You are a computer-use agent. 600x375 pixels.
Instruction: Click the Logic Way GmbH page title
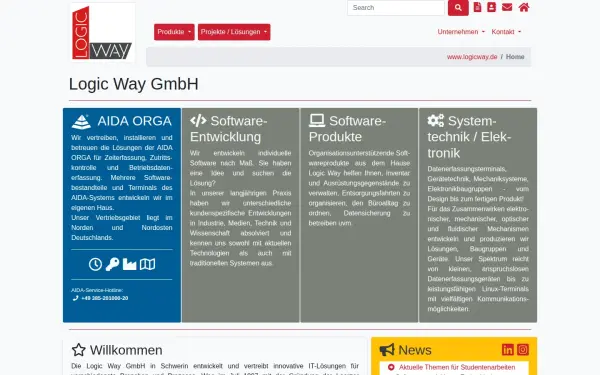[x=134, y=84]
